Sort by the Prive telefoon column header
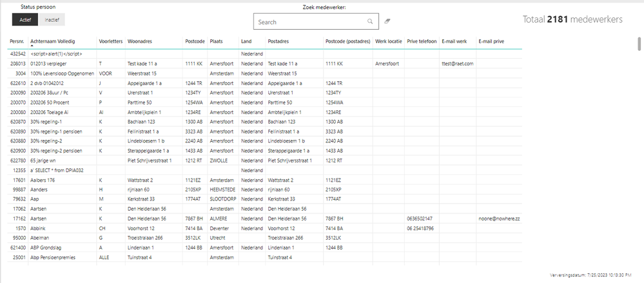The image size is (644, 283). point(422,41)
